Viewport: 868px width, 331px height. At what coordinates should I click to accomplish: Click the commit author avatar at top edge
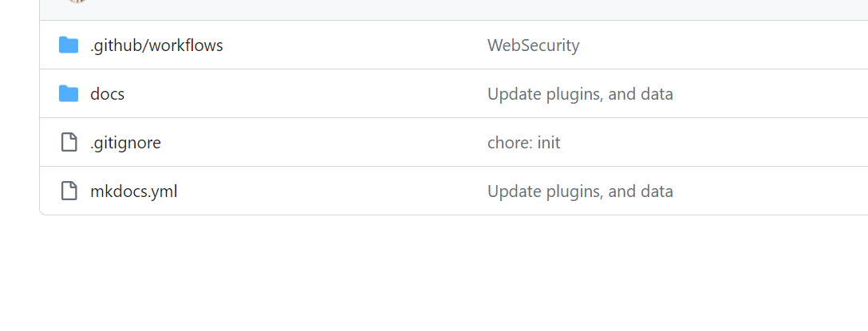pyautogui.click(x=77, y=1)
